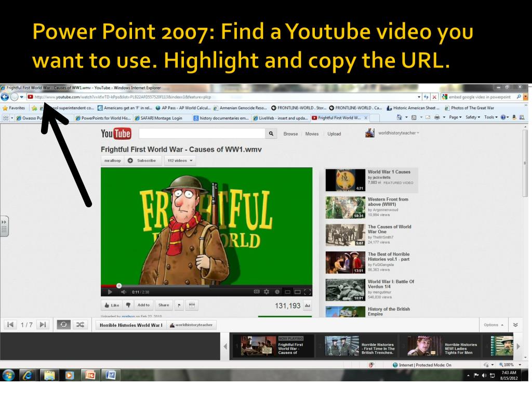Viewport: 532px width, 399px height.
Task: Open World War I: Battle Of Verdun 1/4
Action: [371, 290]
